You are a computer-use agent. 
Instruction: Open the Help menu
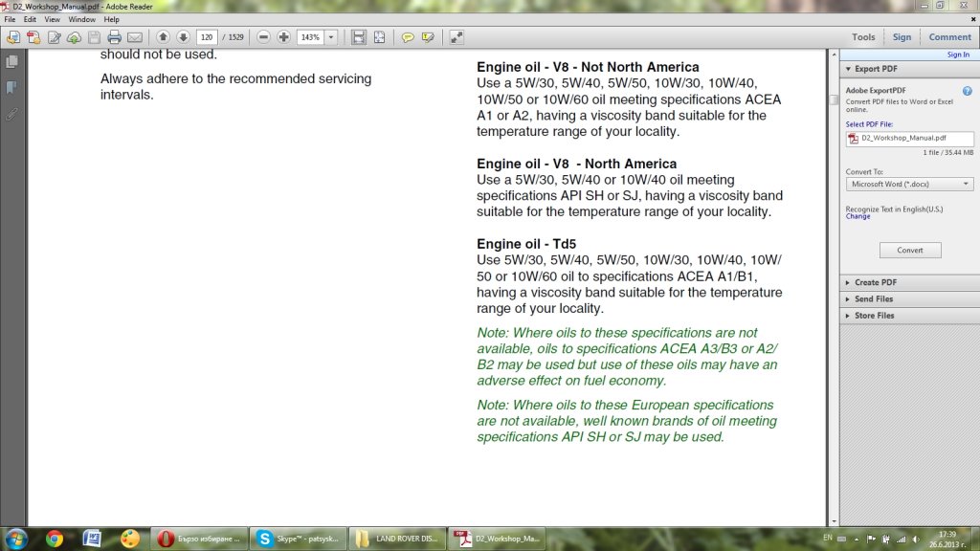coord(111,19)
